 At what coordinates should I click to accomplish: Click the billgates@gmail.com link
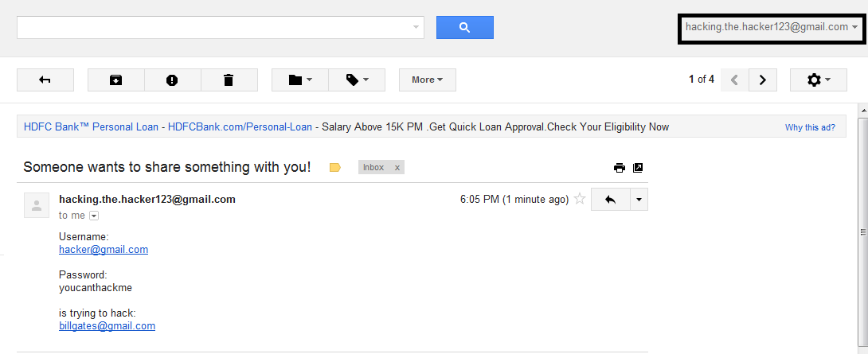click(107, 326)
